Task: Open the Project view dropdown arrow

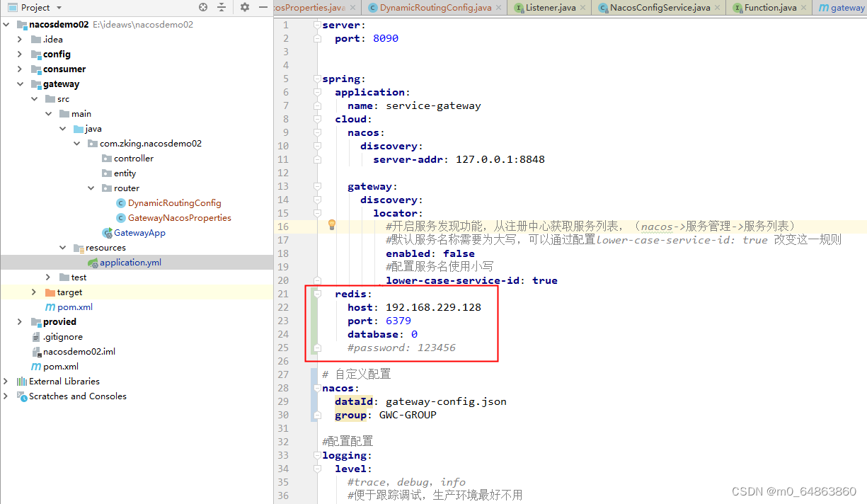Action: pos(59,8)
